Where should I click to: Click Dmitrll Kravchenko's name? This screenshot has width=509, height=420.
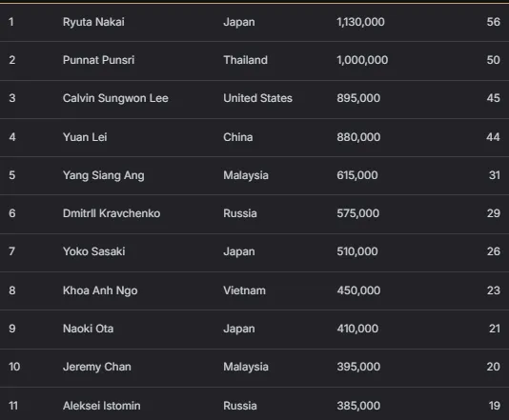point(112,213)
